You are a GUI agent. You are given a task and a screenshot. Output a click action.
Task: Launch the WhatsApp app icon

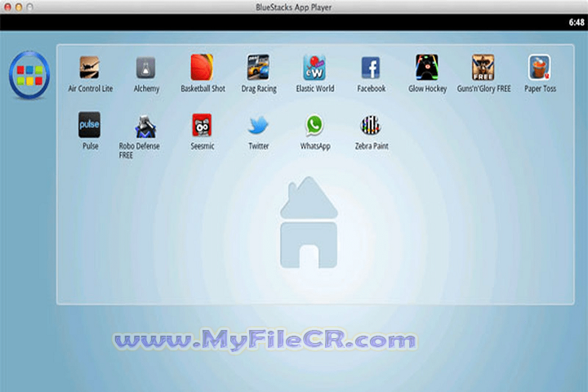tap(314, 125)
